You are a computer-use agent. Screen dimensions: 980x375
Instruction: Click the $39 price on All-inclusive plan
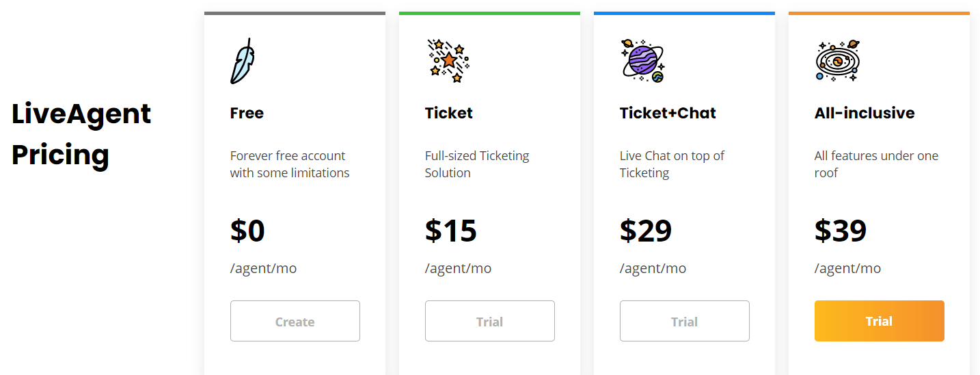pyautogui.click(x=841, y=231)
